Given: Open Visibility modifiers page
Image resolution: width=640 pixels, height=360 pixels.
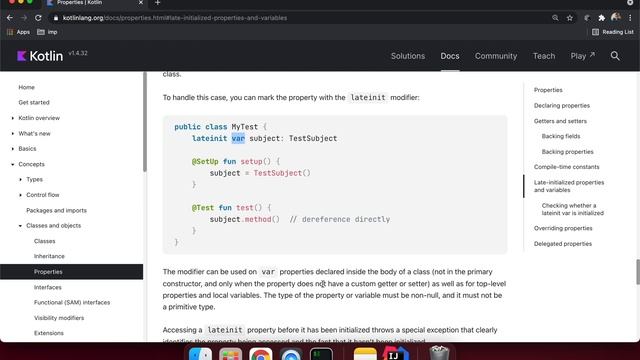Looking at the screenshot, I should click(x=59, y=318).
